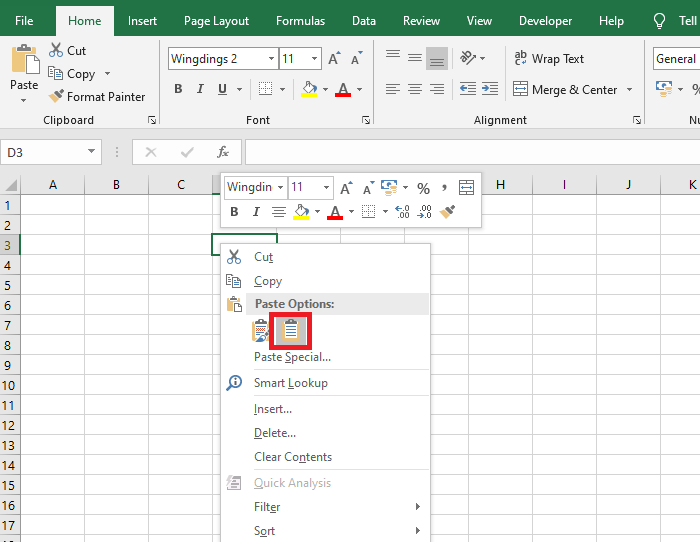Viewport: 700px width, 542px height.
Task: Open the Name Box dropdown arrow
Action: (92, 152)
